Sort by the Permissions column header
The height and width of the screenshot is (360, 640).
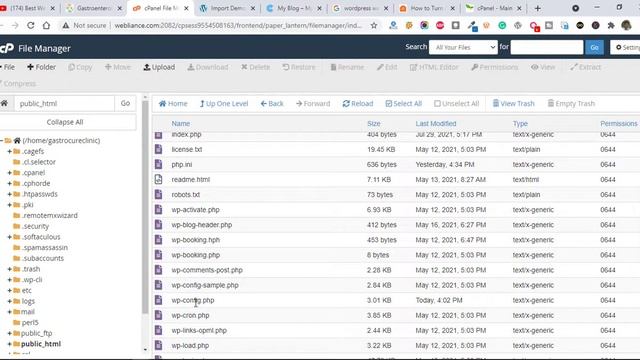[x=618, y=123]
